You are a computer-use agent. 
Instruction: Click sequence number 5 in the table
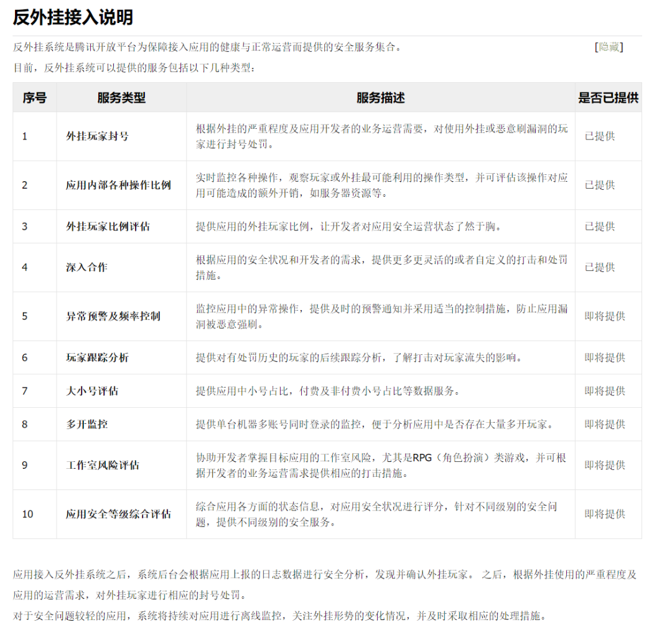pos(25,316)
